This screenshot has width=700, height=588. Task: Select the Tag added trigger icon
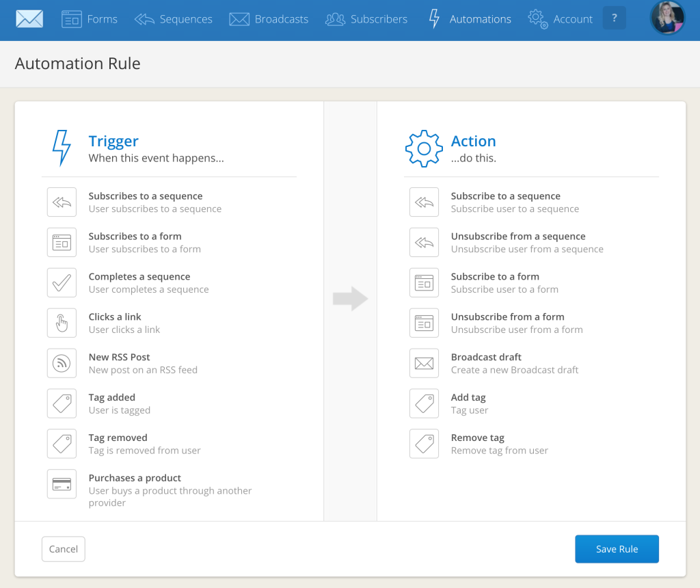(62, 403)
